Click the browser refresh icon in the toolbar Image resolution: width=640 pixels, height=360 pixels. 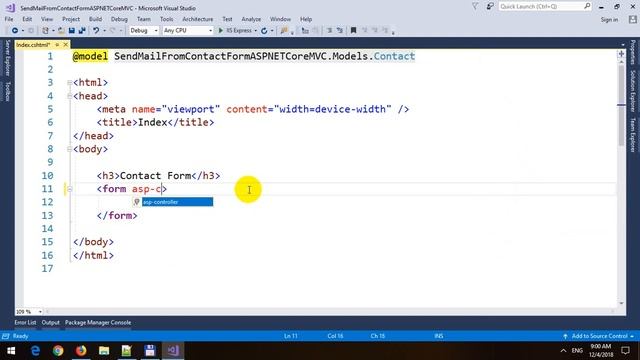pos(264,31)
